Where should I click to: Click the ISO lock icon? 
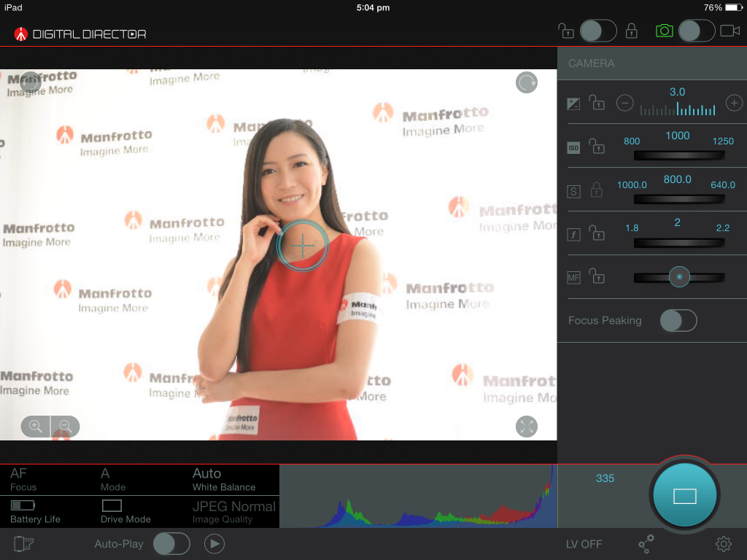pos(597,147)
